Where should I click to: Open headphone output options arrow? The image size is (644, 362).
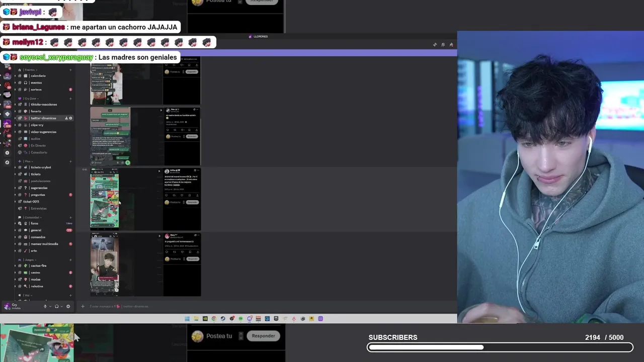[x=62, y=306]
